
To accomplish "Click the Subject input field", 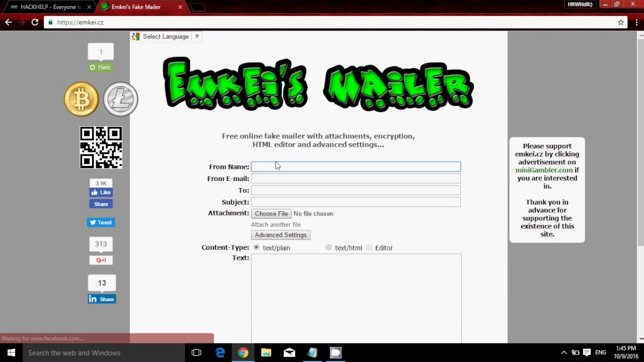I will (356, 202).
